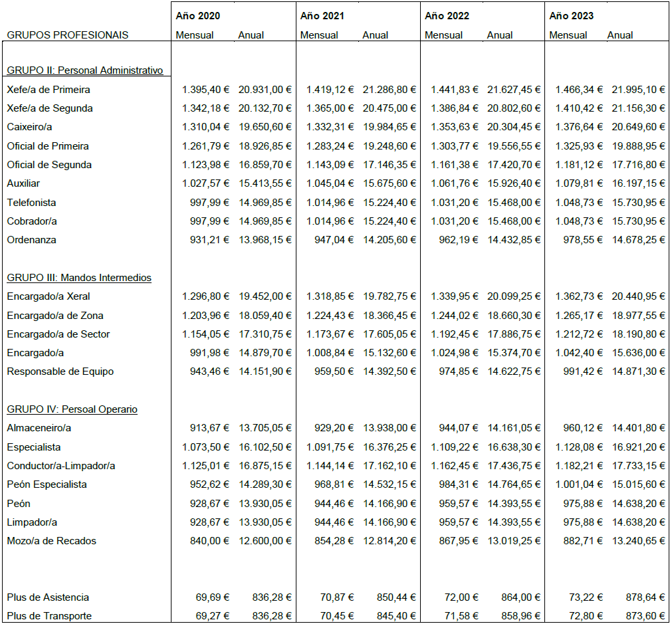Select the "Año 2023" header cell
The width and height of the screenshot is (672, 626).
click(572, 16)
